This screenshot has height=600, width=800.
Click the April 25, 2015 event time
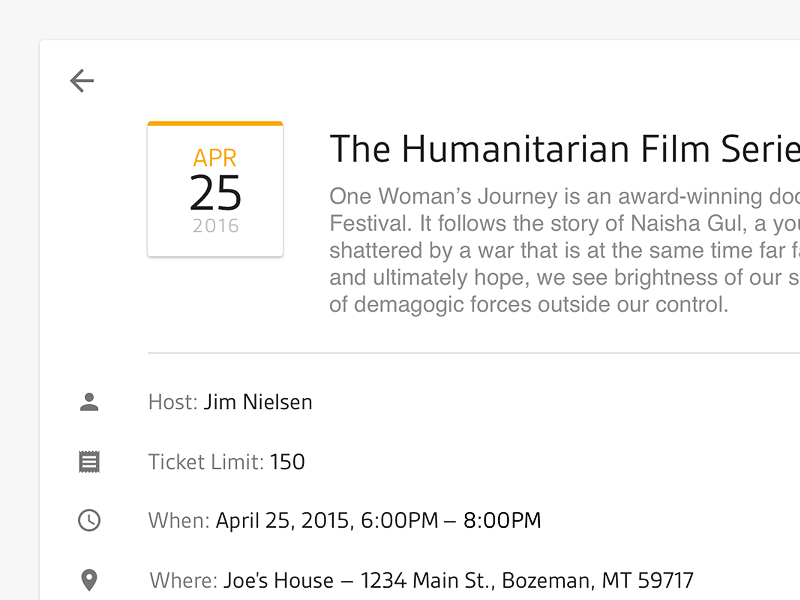click(378, 520)
